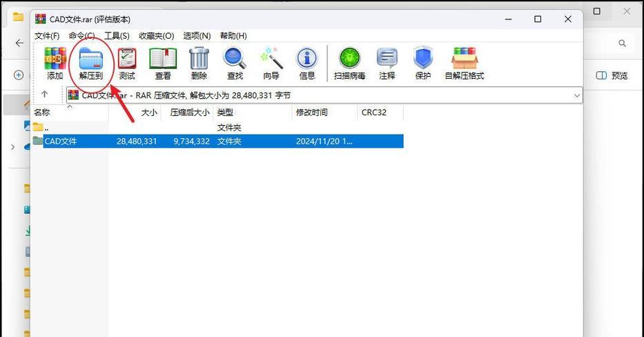
Task: Click the new item plus icon in Explorer
Action: (19, 75)
